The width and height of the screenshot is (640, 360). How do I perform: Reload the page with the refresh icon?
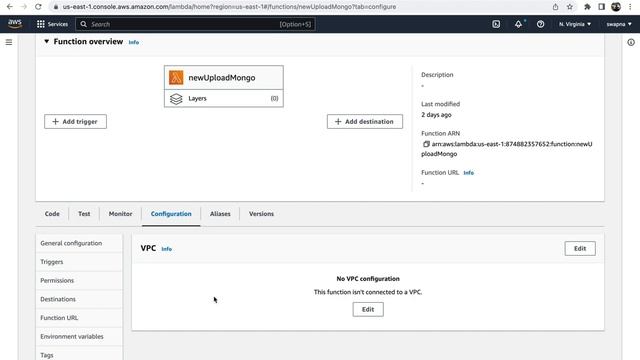[x=38, y=7]
